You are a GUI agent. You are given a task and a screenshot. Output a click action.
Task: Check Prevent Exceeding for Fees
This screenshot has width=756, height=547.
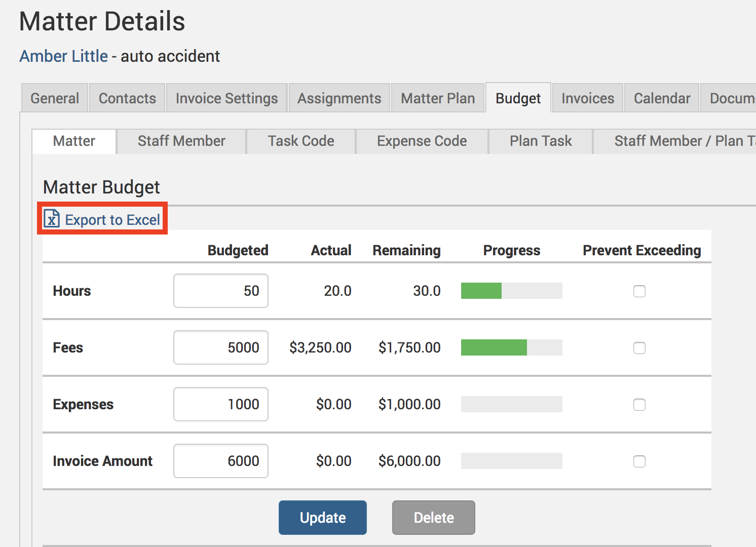(639, 348)
